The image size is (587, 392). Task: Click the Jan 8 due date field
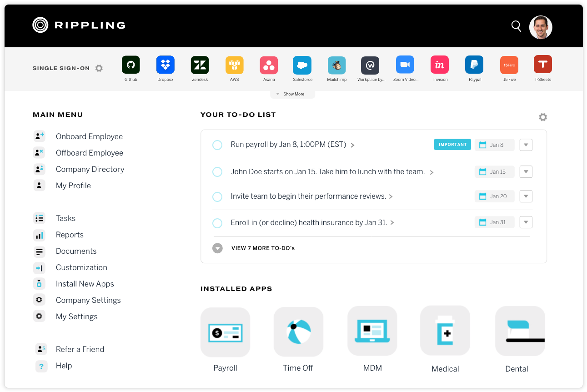[x=495, y=145]
